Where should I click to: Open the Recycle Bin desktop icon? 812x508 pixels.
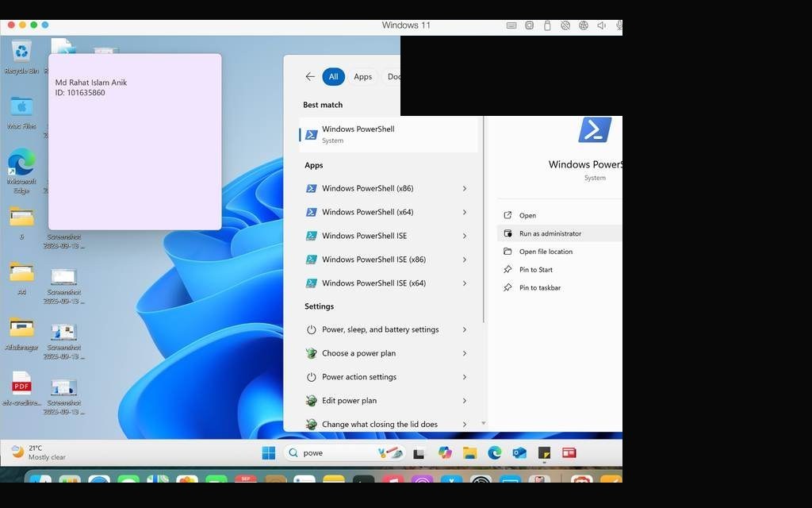click(21, 57)
